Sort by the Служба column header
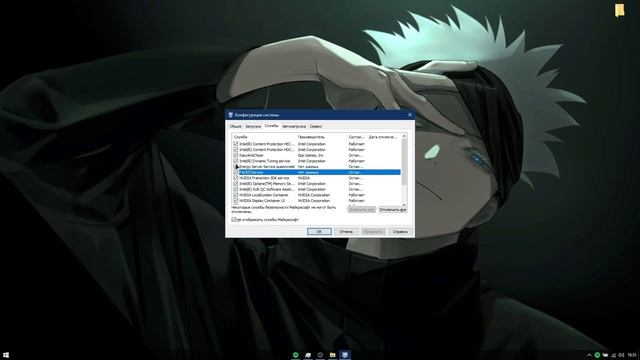 264,137
